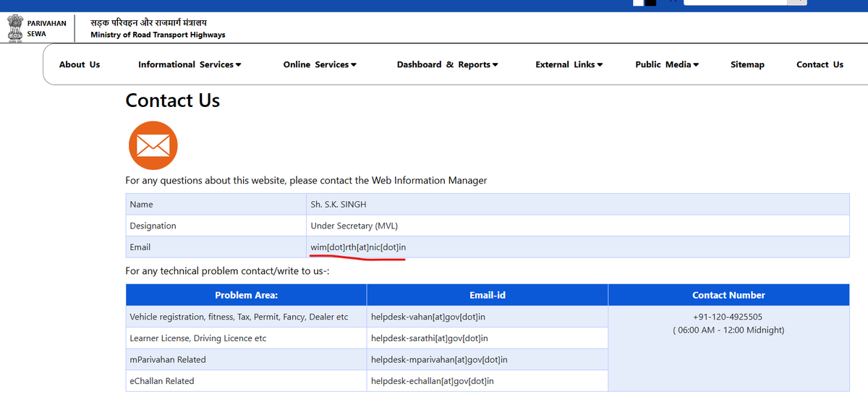This screenshot has height=407, width=868.
Task: Click the technical problem contact sentence
Action: [227, 271]
